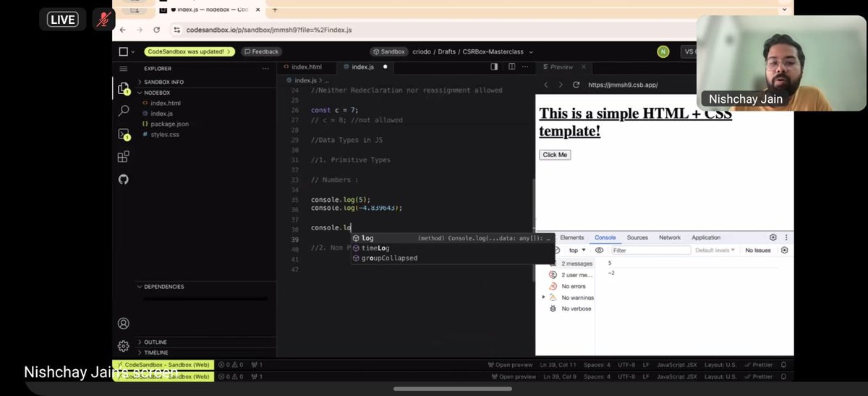This screenshot has height=396, width=868.
Task: Open the Manage gear icon in activity bar
Action: tap(123, 346)
